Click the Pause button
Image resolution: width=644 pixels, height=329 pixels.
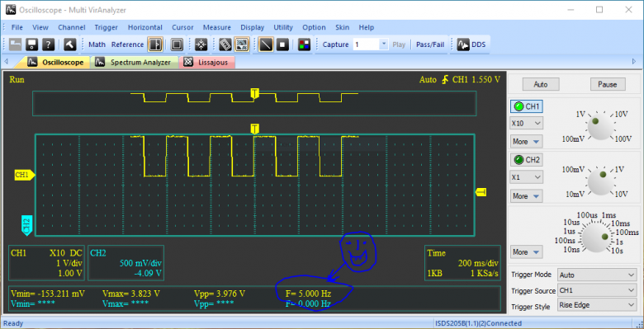tap(608, 84)
